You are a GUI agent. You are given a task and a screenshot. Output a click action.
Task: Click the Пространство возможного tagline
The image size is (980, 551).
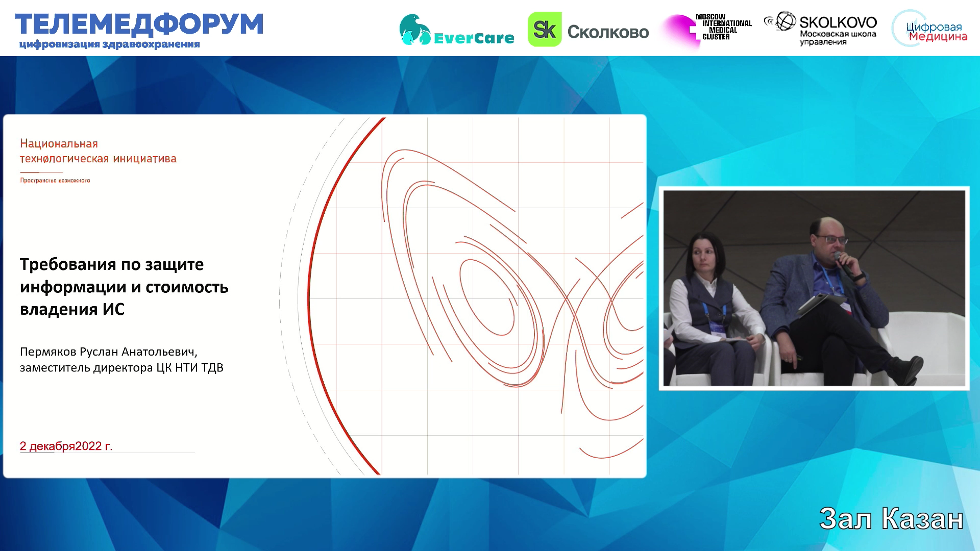[55, 181]
